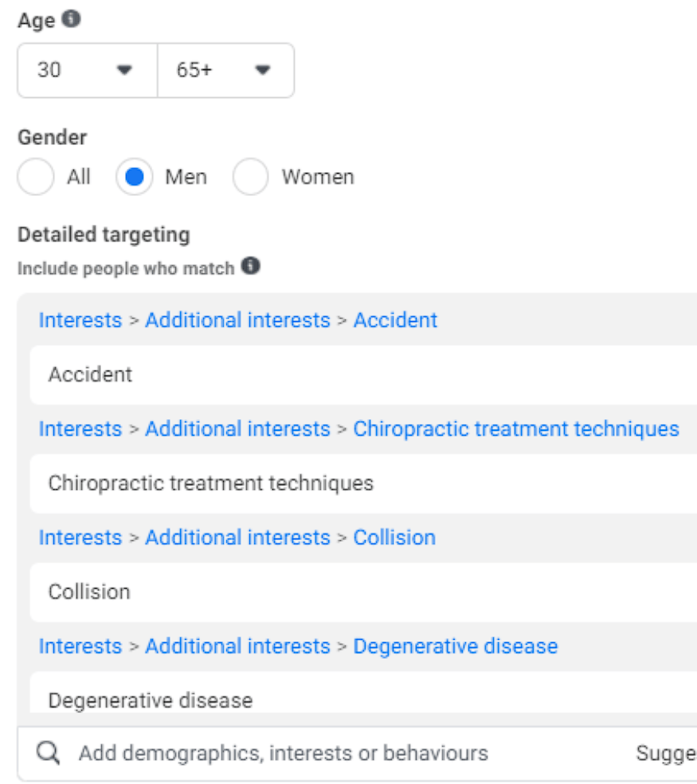Screen dimensions: 697x784
Task: Click the Degenerative disease breadcrumb link
Action: (x=456, y=645)
